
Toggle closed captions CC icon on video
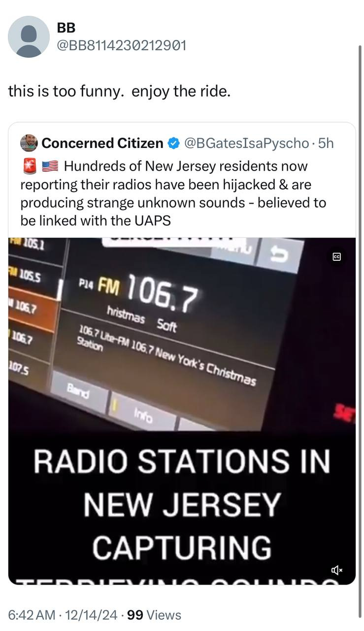click(x=337, y=256)
